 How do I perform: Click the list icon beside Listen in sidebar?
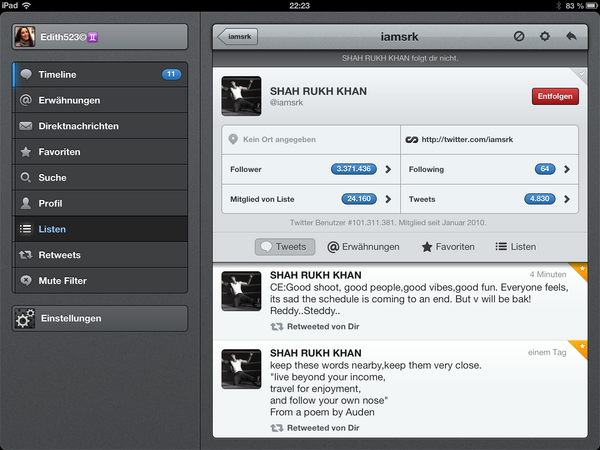[26, 229]
